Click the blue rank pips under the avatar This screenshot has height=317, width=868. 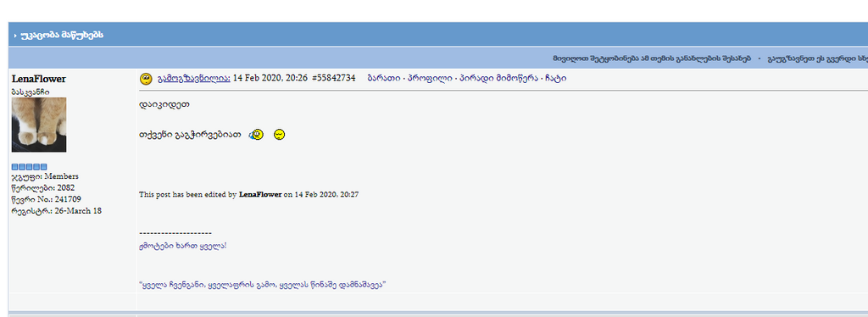point(30,166)
